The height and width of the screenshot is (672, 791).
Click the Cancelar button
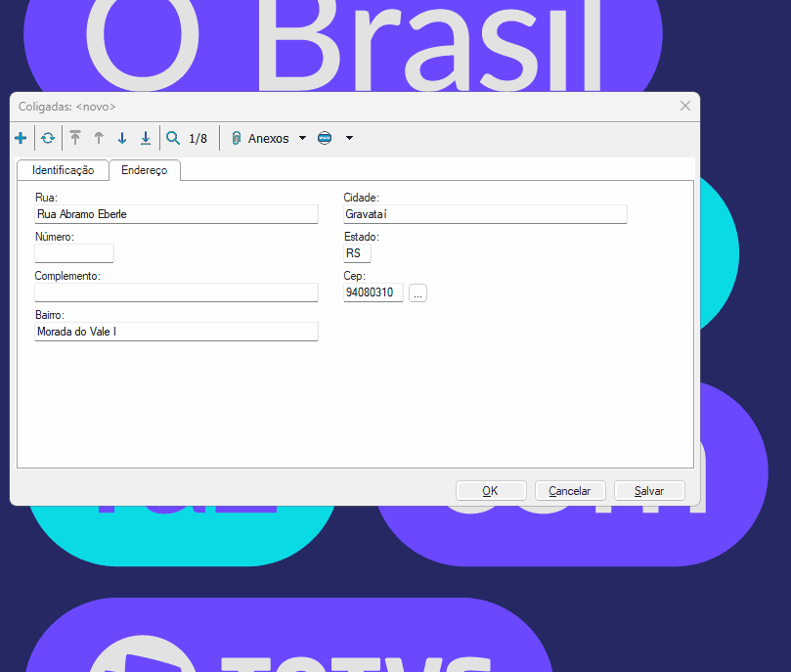coord(570,490)
